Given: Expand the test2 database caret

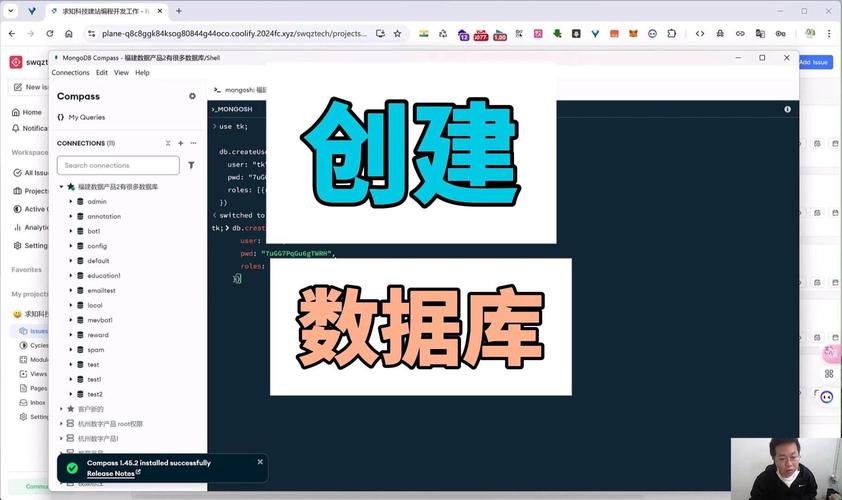Looking at the screenshot, I should click(70, 394).
